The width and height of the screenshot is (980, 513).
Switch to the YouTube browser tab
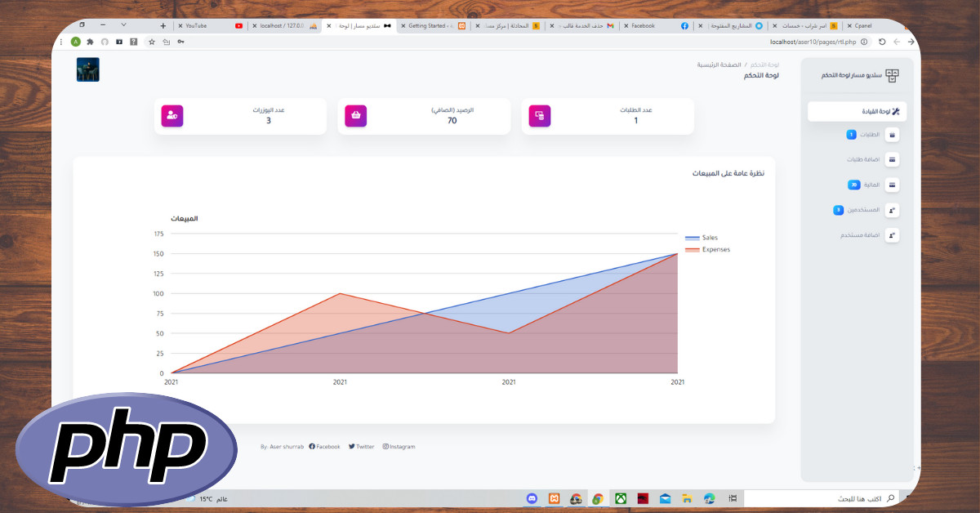[x=204, y=25]
